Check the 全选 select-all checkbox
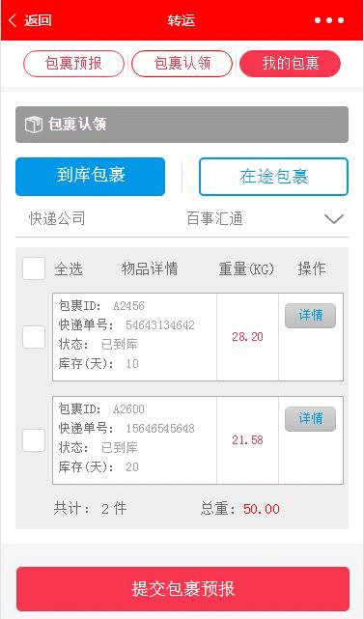This screenshot has width=364, height=619. 34,268
